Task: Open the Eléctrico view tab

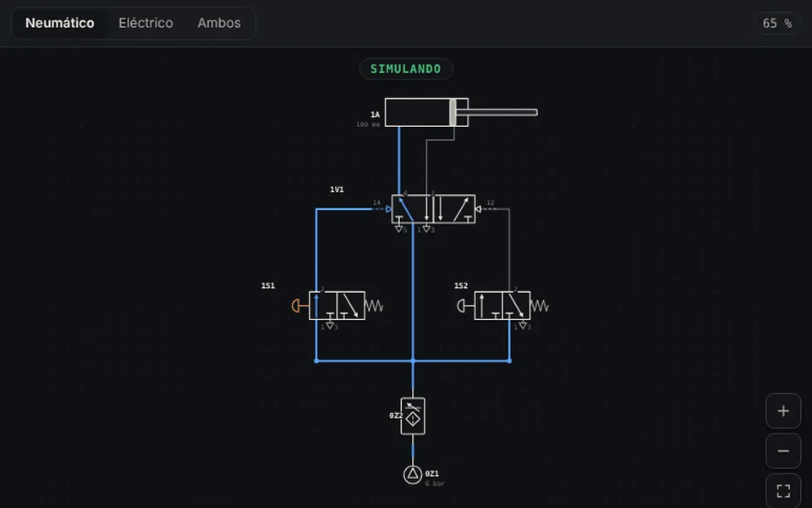Action: coord(145,24)
